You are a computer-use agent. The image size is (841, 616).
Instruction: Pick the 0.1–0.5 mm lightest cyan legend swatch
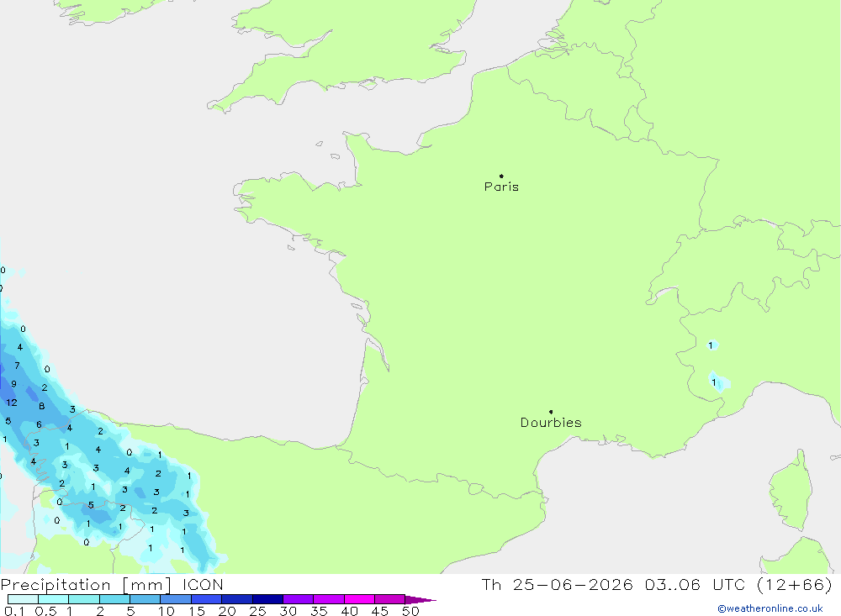coord(23,599)
